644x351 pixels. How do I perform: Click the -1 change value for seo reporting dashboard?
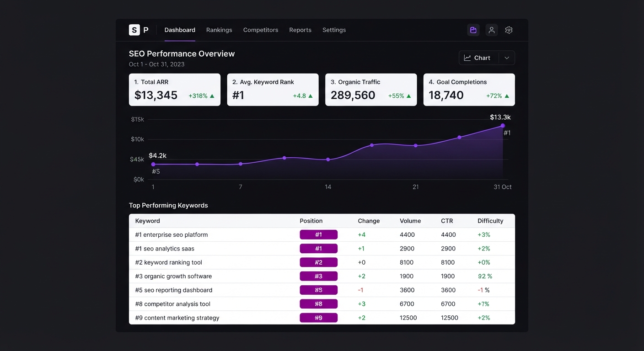click(x=360, y=290)
